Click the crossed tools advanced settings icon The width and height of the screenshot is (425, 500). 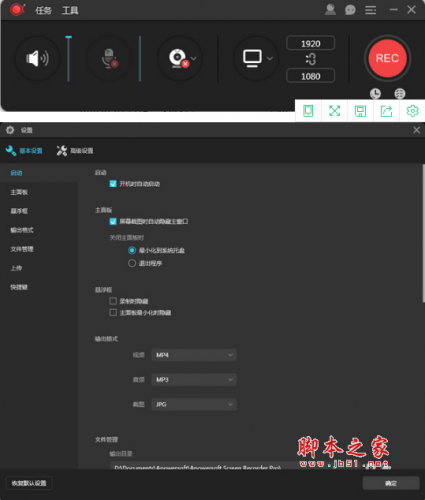[x=62, y=151]
